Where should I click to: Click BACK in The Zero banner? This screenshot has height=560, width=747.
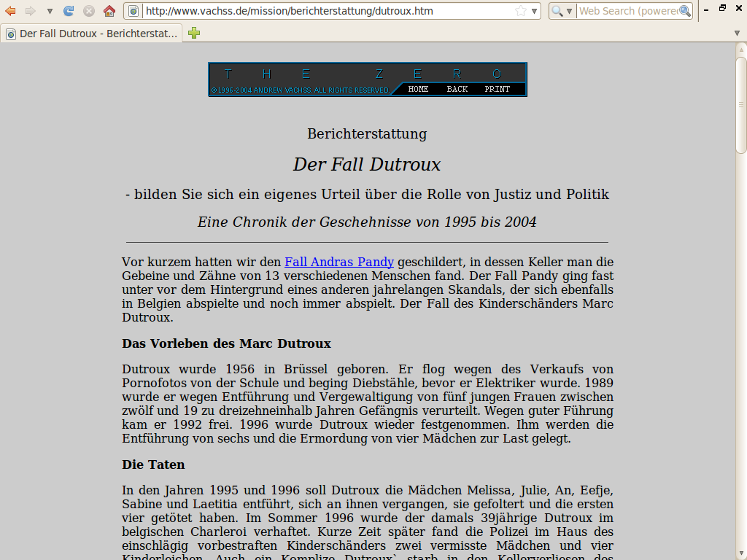[x=457, y=89]
